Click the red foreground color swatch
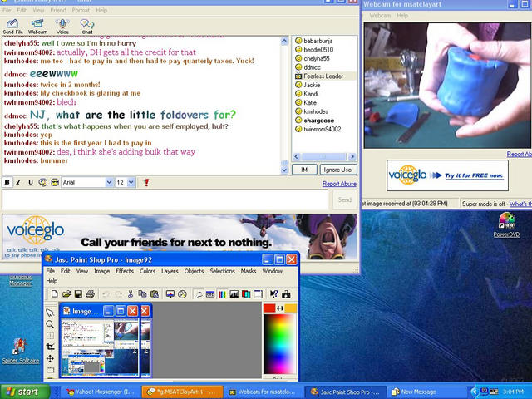Image resolution: width=532 pixels, height=399 pixels. pos(269,308)
